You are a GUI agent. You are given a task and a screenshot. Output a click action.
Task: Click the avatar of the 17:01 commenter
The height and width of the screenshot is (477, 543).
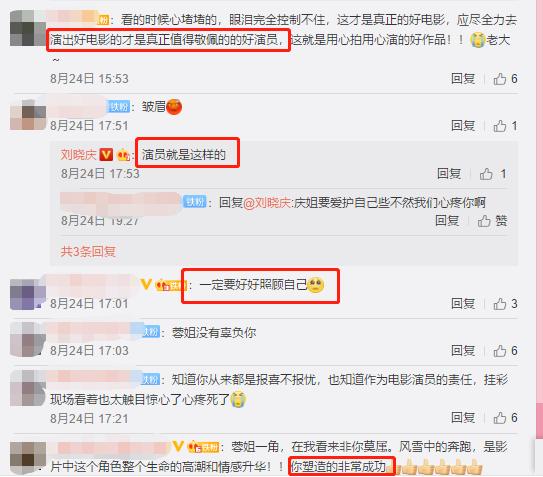pos(28,294)
